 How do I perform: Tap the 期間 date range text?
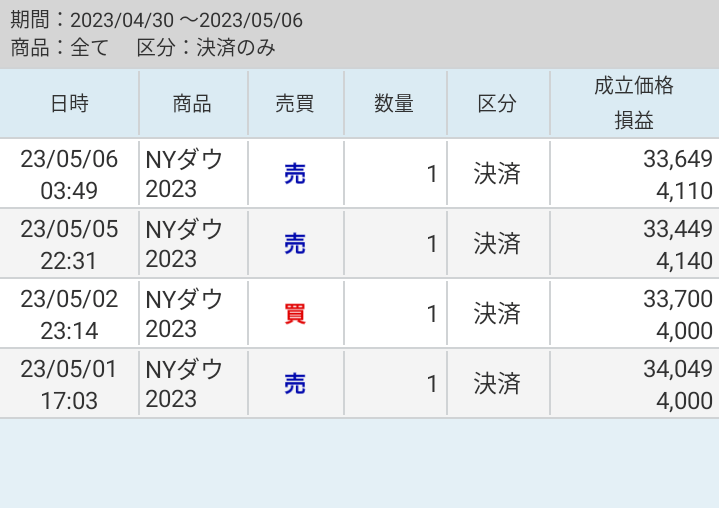157,20
